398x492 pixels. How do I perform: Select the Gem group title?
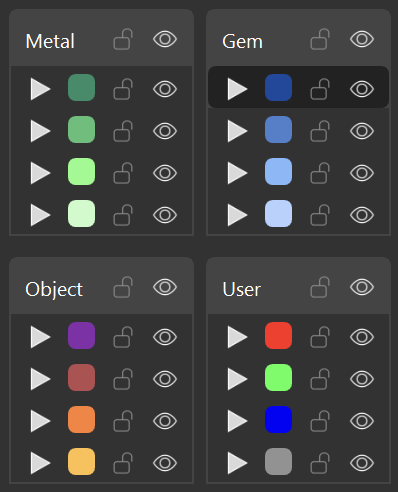(242, 42)
